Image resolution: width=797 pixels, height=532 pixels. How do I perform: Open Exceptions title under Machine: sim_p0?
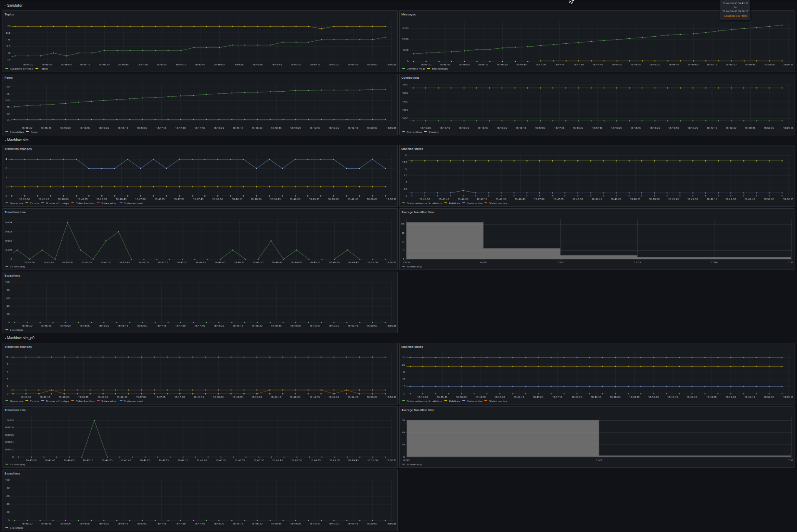pos(13,474)
